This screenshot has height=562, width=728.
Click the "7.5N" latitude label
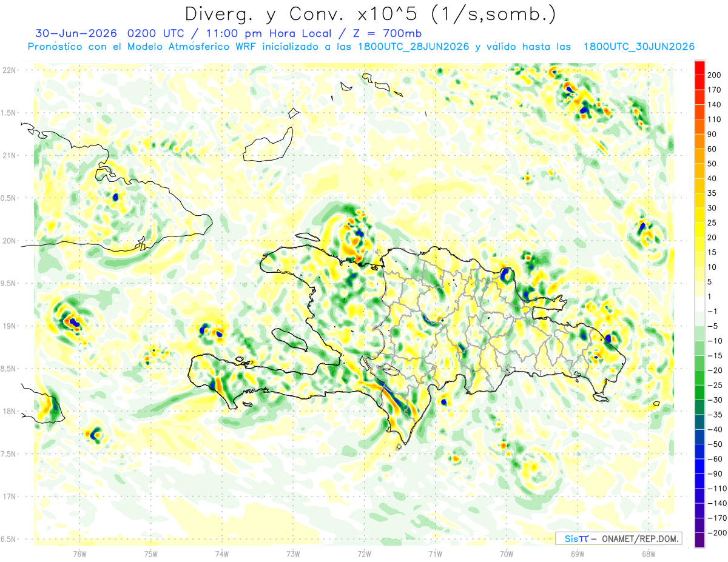pyautogui.click(x=9, y=454)
